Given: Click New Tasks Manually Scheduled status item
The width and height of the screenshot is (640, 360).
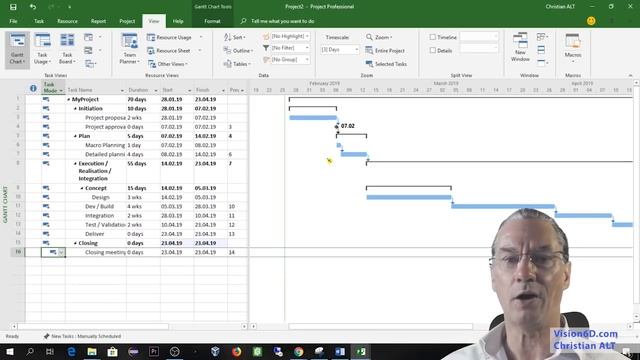Looking at the screenshot, I should point(82,336).
